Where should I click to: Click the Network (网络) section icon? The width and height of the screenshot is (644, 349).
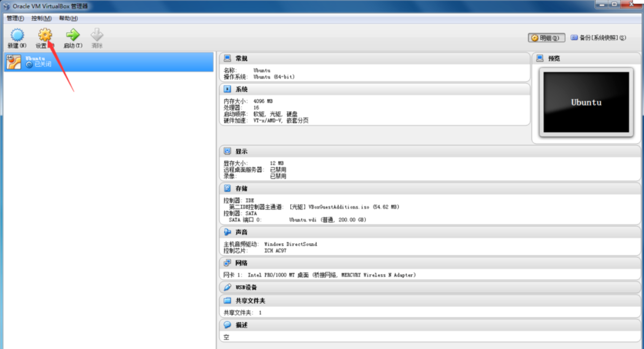pos(228,263)
